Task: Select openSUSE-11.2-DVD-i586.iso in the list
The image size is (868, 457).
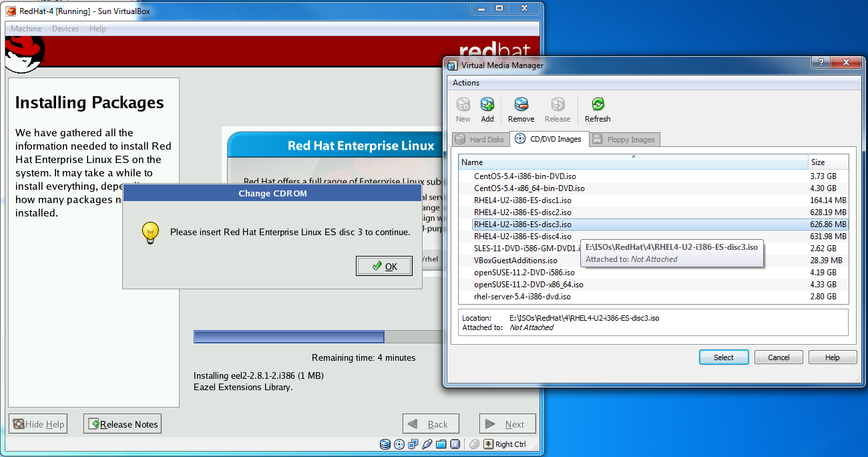Action: pyautogui.click(x=653, y=273)
